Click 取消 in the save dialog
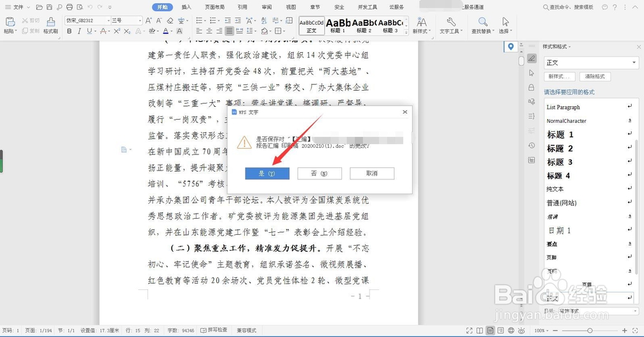The width and height of the screenshot is (644, 337). tap(372, 174)
